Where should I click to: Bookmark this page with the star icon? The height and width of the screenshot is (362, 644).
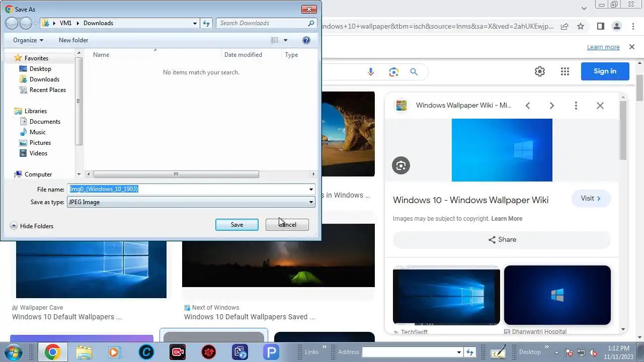(581, 26)
